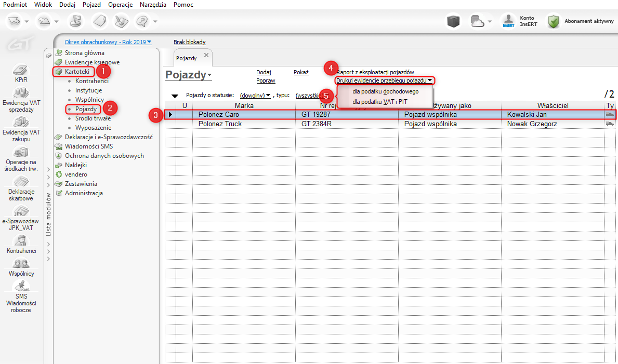The width and height of the screenshot is (618, 364).
Task: Open the Okres obrachunkowy - Rok 2019 dropdown
Action: (x=108, y=42)
